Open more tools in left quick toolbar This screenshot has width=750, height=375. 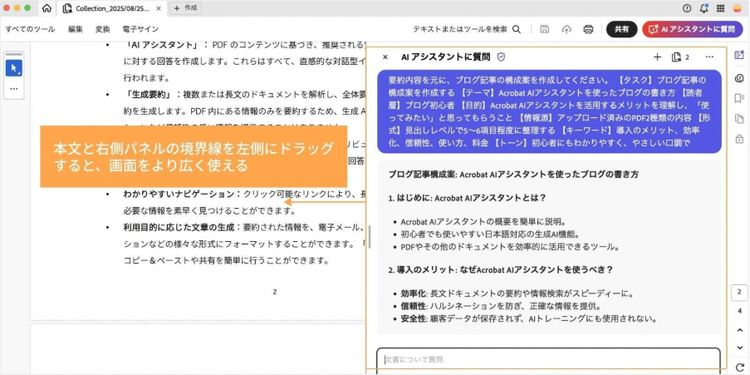click(13, 88)
